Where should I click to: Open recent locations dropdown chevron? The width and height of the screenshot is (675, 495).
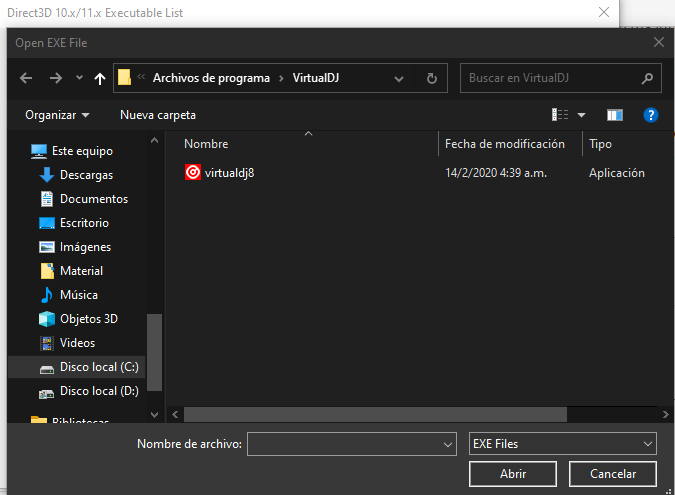pos(79,78)
